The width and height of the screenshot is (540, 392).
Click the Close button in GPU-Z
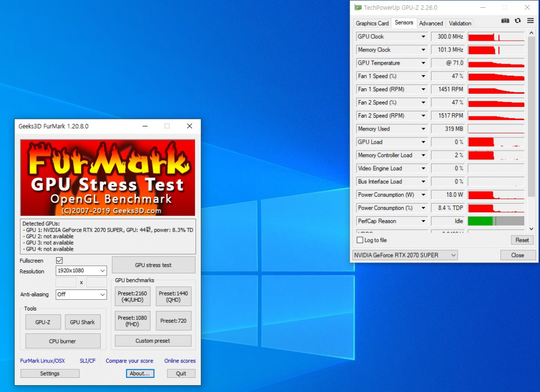pos(517,255)
